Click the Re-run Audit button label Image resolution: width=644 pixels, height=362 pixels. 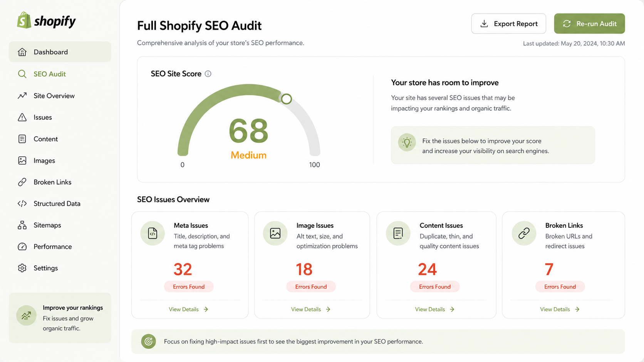pos(597,24)
